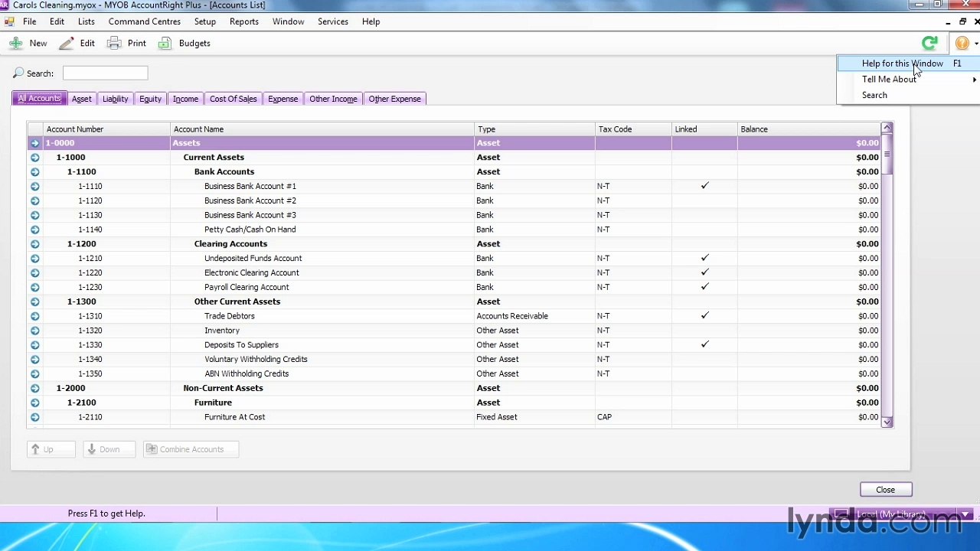Screen dimensions: 980x551
Task: Open detail arrow for Business Bank Account #2
Action: pos(34,201)
